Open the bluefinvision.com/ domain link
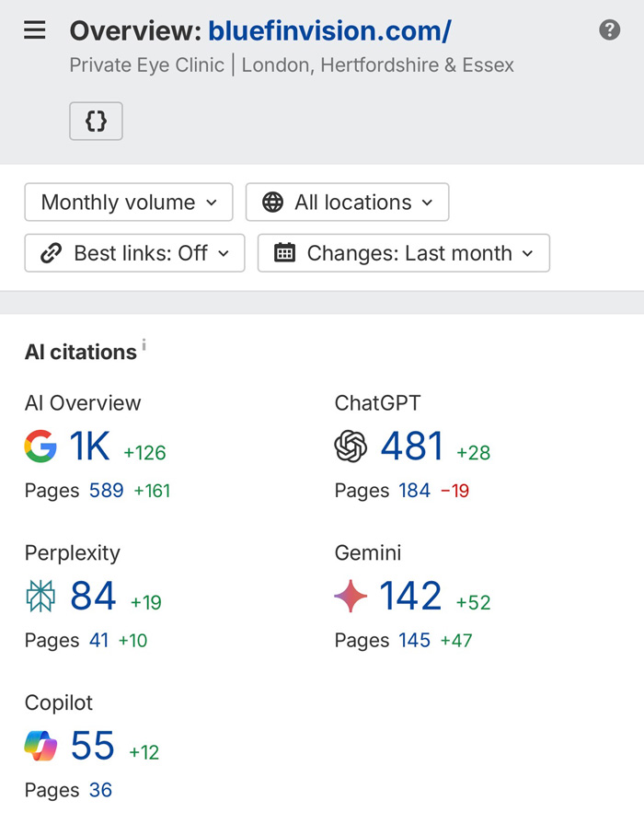Image resolution: width=644 pixels, height=824 pixels. (329, 31)
